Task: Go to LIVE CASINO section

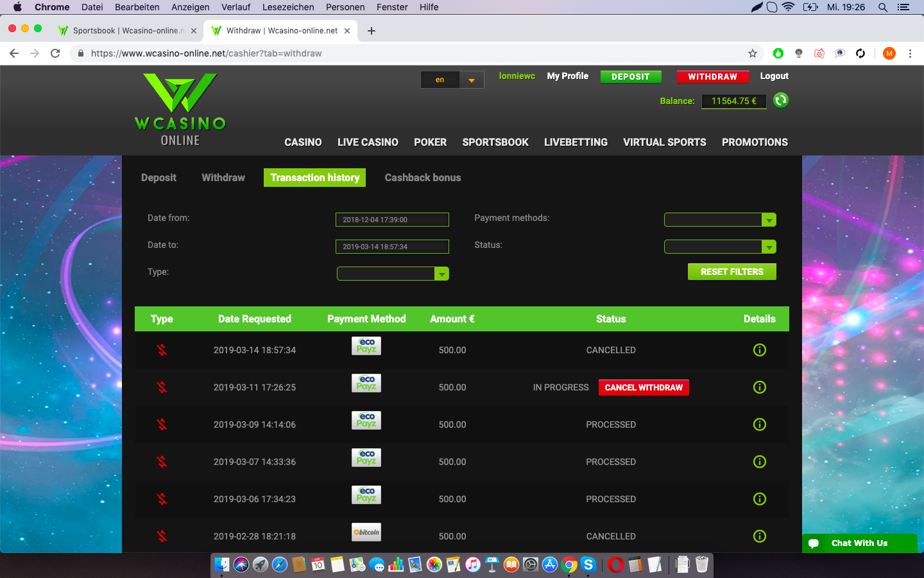Action: point(368,142)
